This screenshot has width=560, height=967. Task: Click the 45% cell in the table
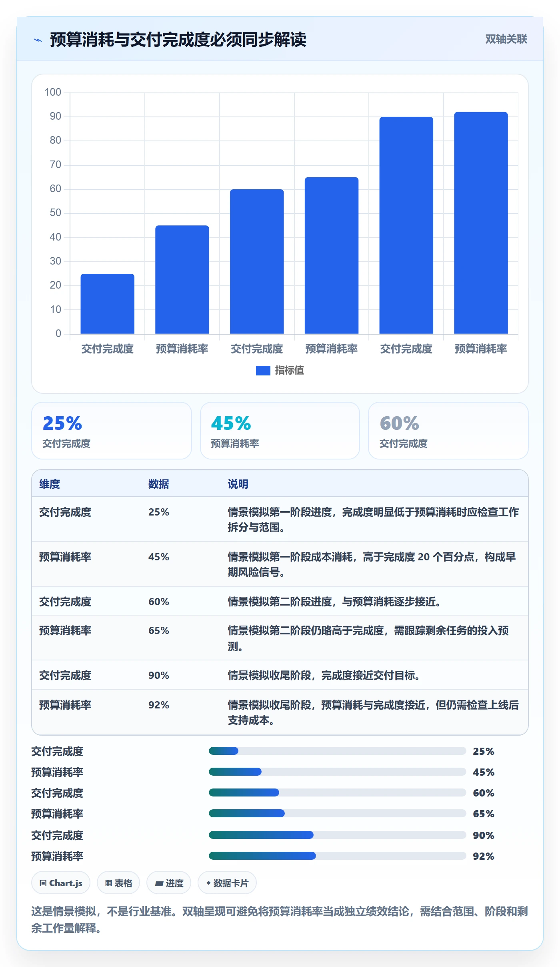159,557
